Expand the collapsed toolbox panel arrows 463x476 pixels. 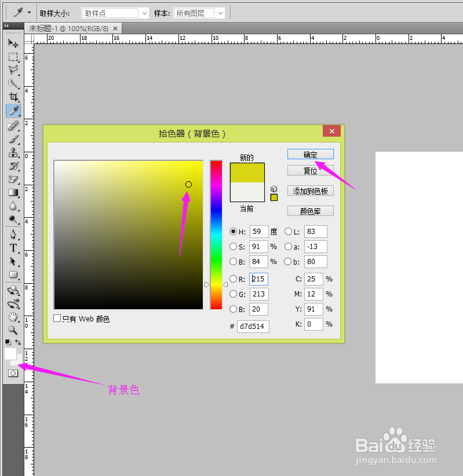click(x=7, y=26)
